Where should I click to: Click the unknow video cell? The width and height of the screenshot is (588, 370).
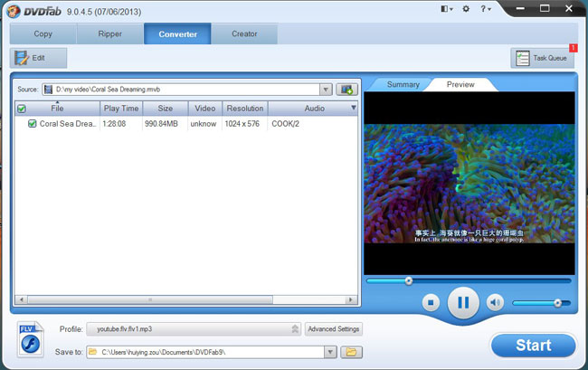click(204, 124)
